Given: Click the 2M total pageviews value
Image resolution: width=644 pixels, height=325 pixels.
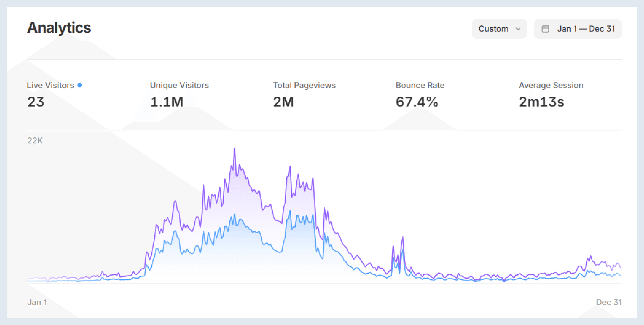Looking at the screenshot, I should coord(283,102).
